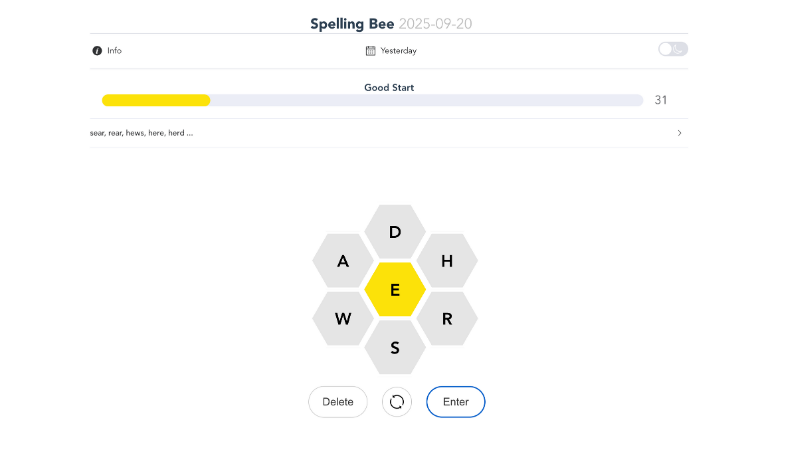Submit the word with Enter button
The height and width of the screenshot is (450, 800).
(456, 402)
